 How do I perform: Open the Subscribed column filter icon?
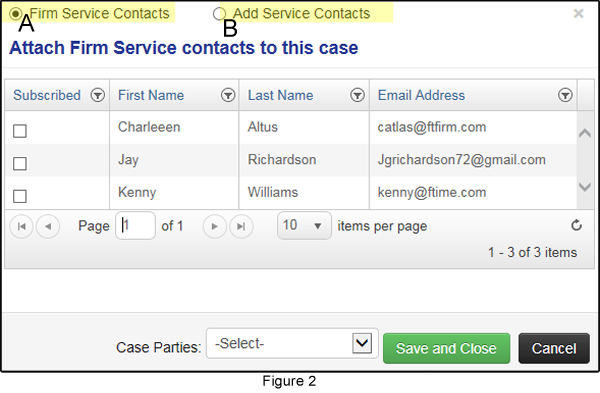[x=98, y=95]
